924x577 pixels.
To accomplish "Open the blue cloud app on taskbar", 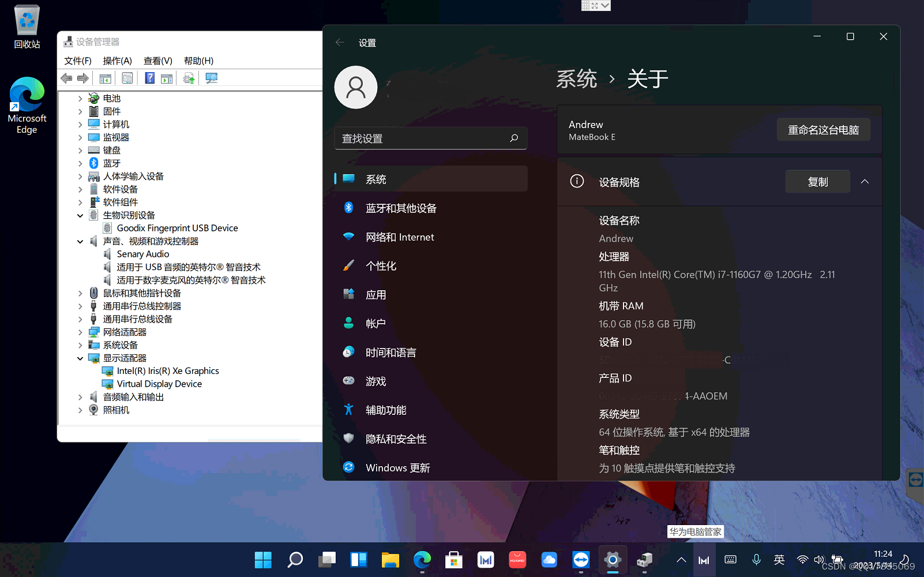I will pos(549,559).
